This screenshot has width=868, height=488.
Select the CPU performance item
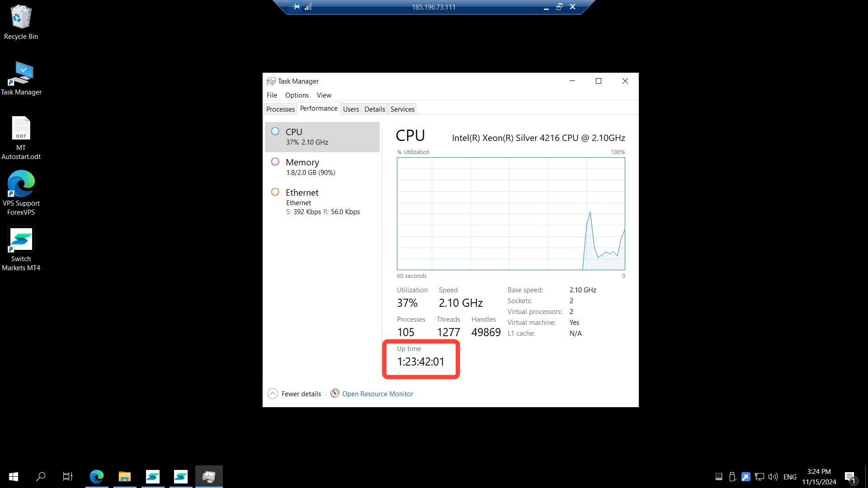click(x=322, y=137)
